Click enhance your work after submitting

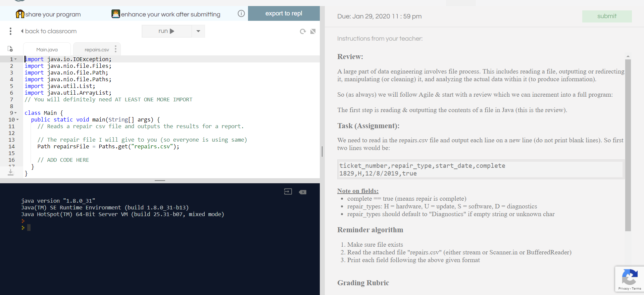point(170,14)
